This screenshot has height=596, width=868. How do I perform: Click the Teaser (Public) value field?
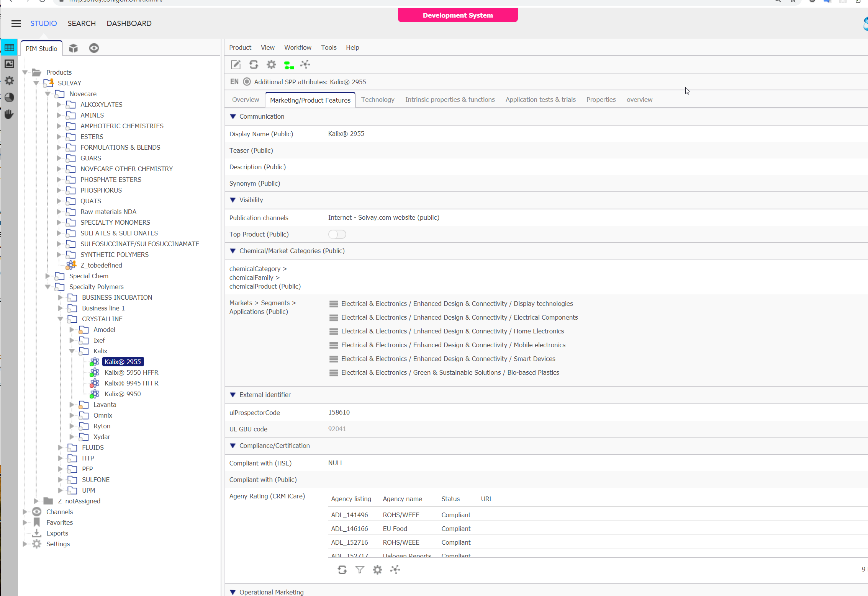click(596, 150)
